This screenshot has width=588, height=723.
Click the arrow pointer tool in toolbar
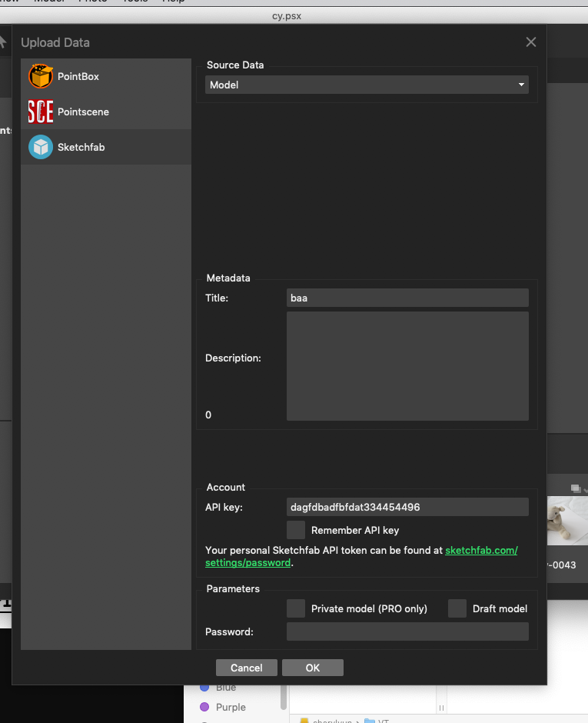point(4,42)
